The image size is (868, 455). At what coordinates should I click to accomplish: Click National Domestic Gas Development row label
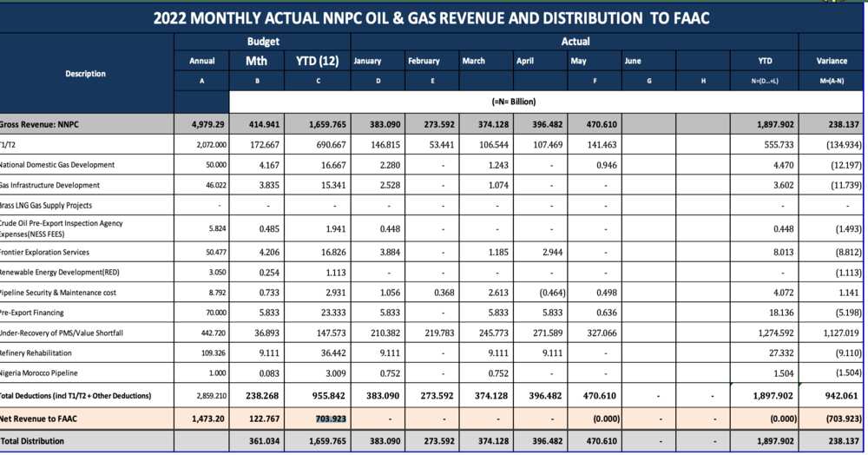click(x=57, y=165)
